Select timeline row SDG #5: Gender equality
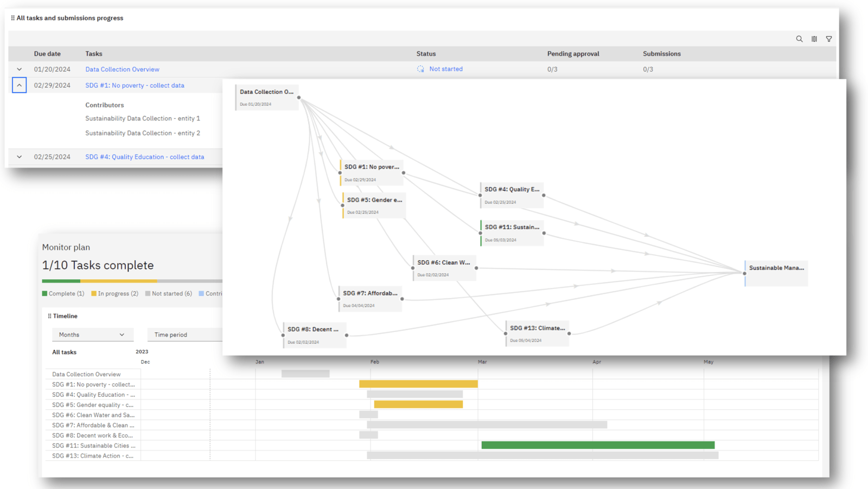The width and height of the screenshot is (868, 489). [93, 405]
